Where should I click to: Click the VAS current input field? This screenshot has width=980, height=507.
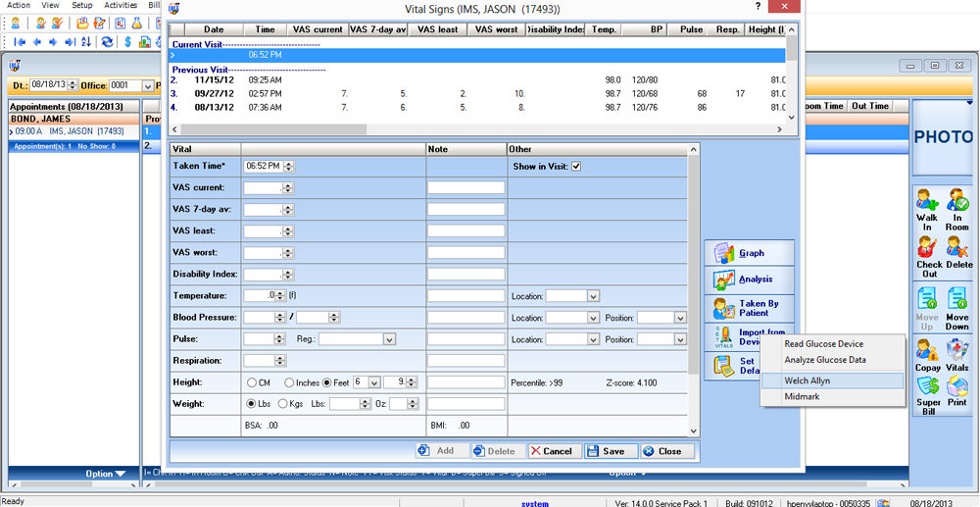coord(263,187)
